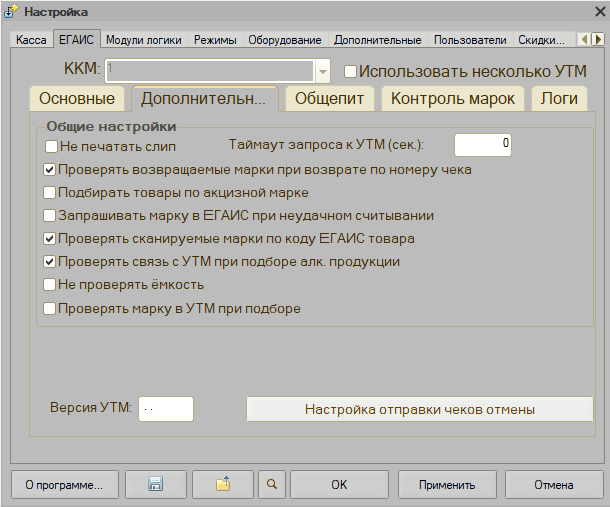Click the УТМ request timeout field
Screen dimensions: 610x507
[483, 145]
